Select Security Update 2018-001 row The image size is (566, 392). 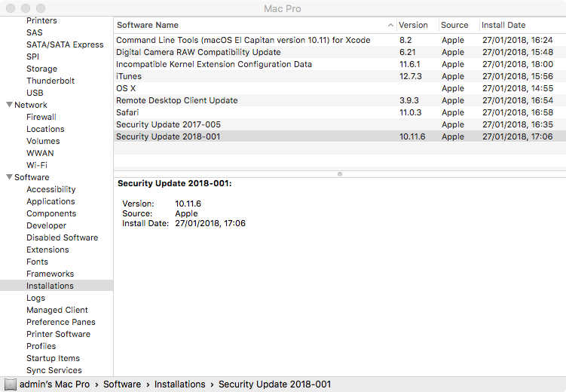(340, 136)
